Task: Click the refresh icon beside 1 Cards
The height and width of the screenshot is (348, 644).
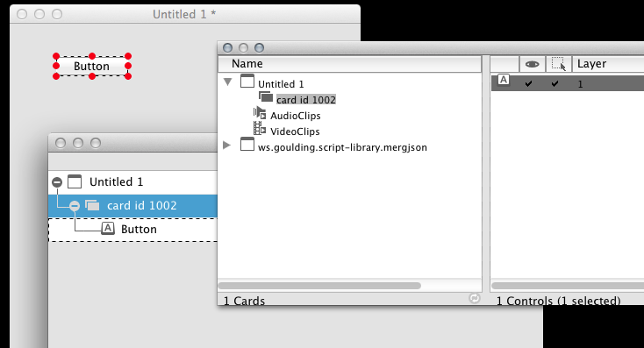Action: click(475, 298)
